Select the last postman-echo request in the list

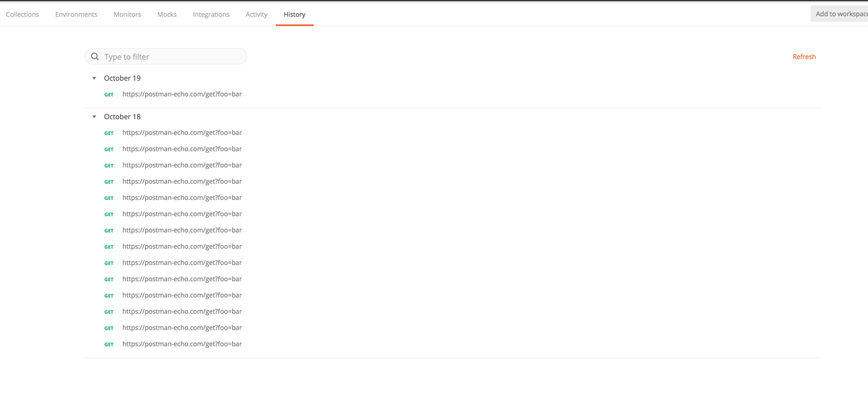point(182,344)
